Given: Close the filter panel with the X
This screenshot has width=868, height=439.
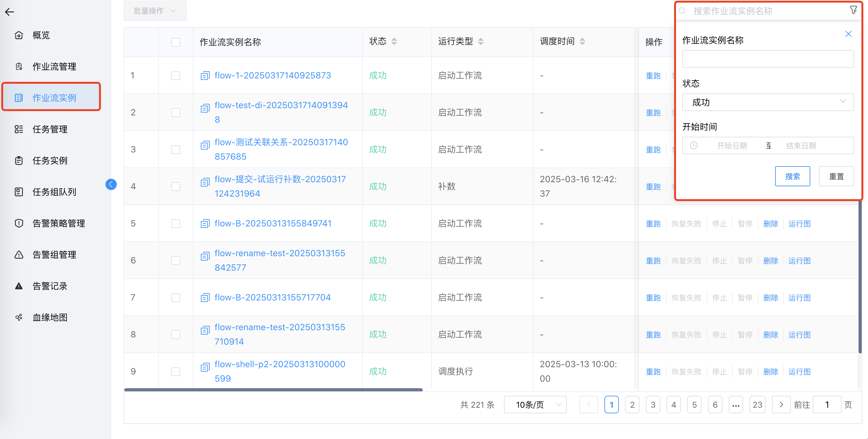Looking at the screenshot, I should pyautogui.click(x=848, y=34).
